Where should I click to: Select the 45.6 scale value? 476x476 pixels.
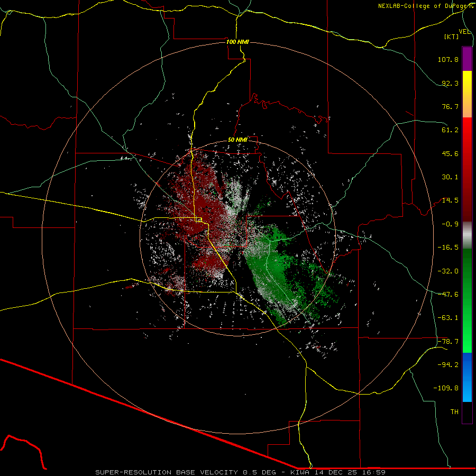450,153
